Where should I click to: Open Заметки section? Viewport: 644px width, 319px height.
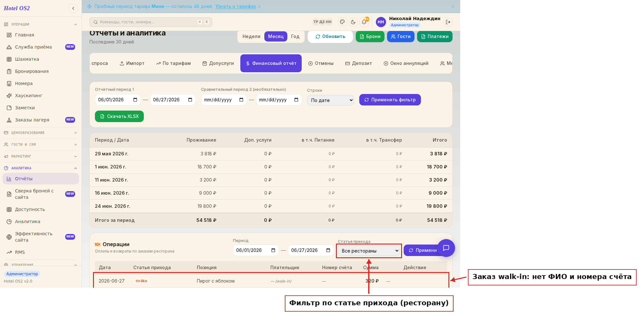coord(41,108)
